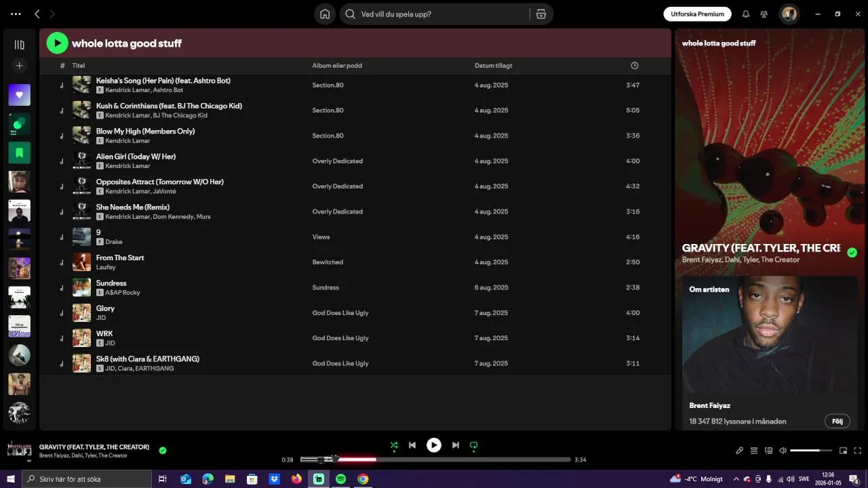Sort by Album eller podd column header
This screenshot has height=488, width=868.
point(337,66)
